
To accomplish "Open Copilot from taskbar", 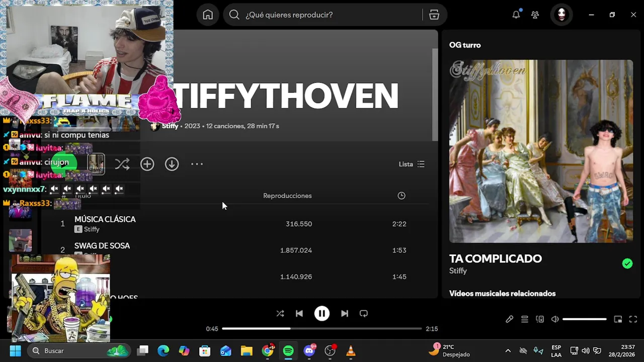I will pos(184,350).
